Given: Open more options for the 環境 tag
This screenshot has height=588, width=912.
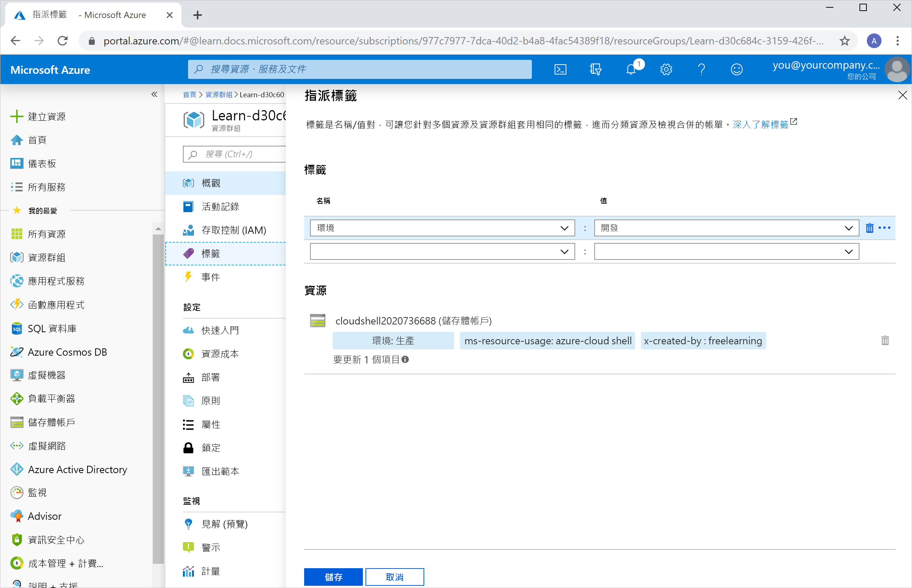Looking at the screenshot, I should pyautogui.click(x=884, y=228).
